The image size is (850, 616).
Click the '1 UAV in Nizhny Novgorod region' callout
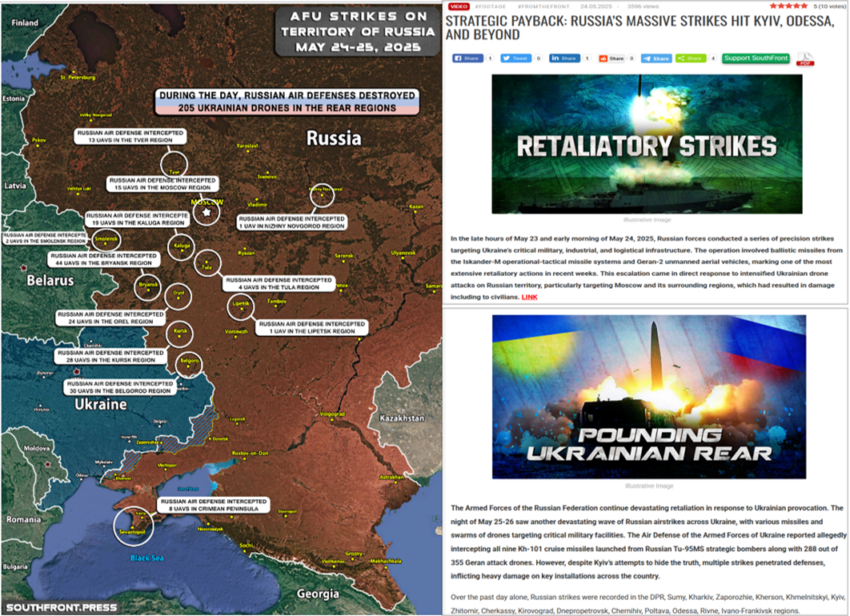291,222
